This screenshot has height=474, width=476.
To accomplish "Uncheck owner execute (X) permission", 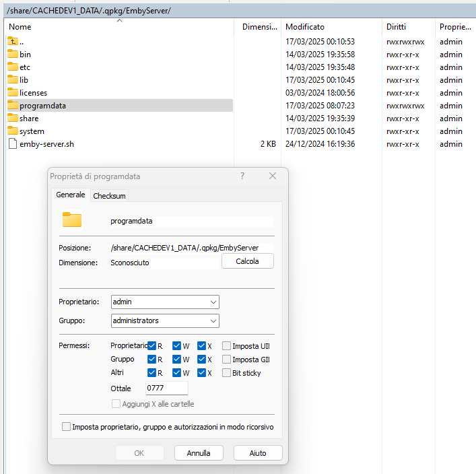I will (x=201, y=345).
